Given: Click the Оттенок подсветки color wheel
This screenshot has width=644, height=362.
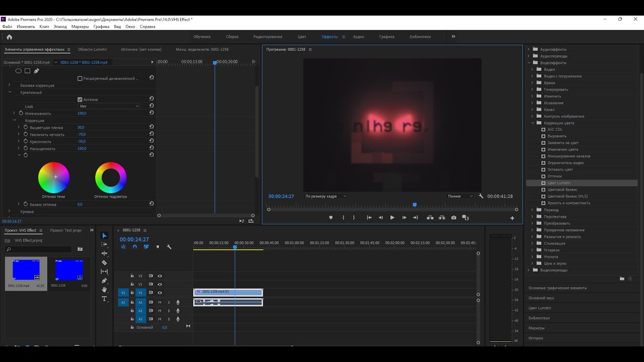Looking at the screenshot, I should (111, 177).
